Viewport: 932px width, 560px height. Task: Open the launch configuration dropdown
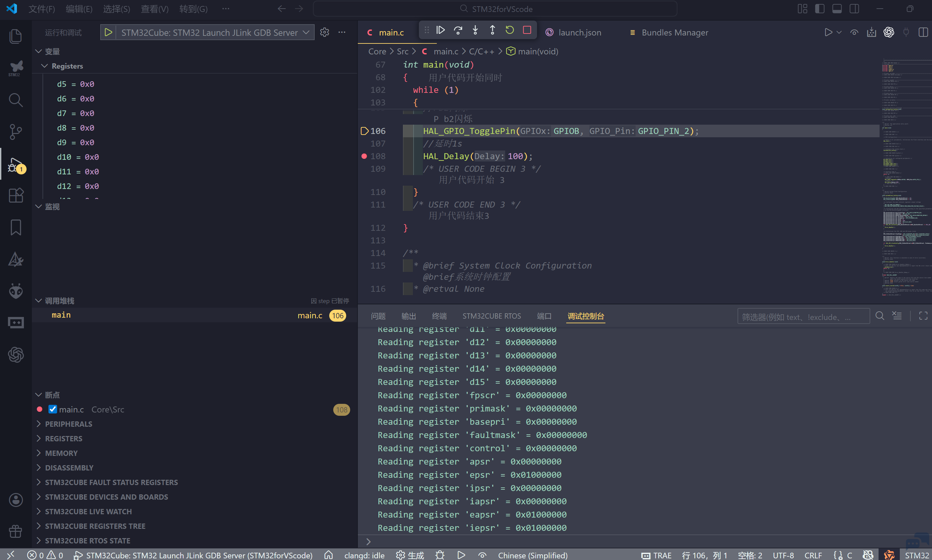(306, 32)
